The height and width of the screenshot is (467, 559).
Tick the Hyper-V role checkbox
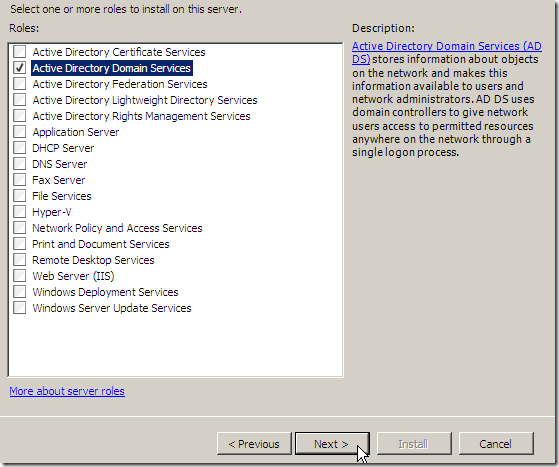[x=20, y=212]
